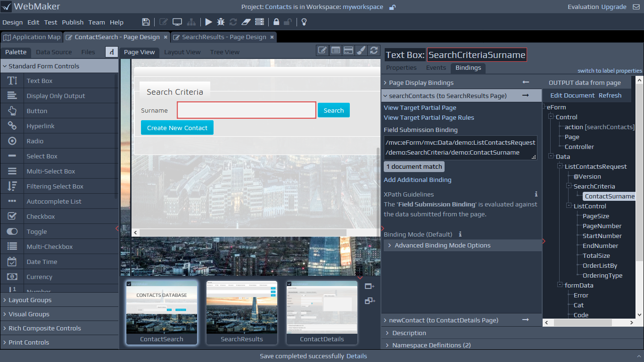Click Add Additional Binding link
This screenshot has height=362, width=644.
pyautogui.click(x=418, y=180)
